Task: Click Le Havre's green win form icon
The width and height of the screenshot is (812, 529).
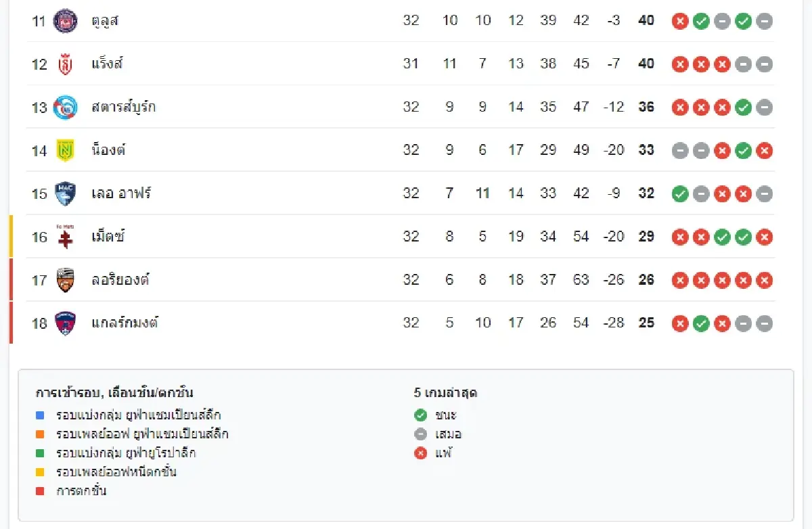Action: tap(680, 194)
